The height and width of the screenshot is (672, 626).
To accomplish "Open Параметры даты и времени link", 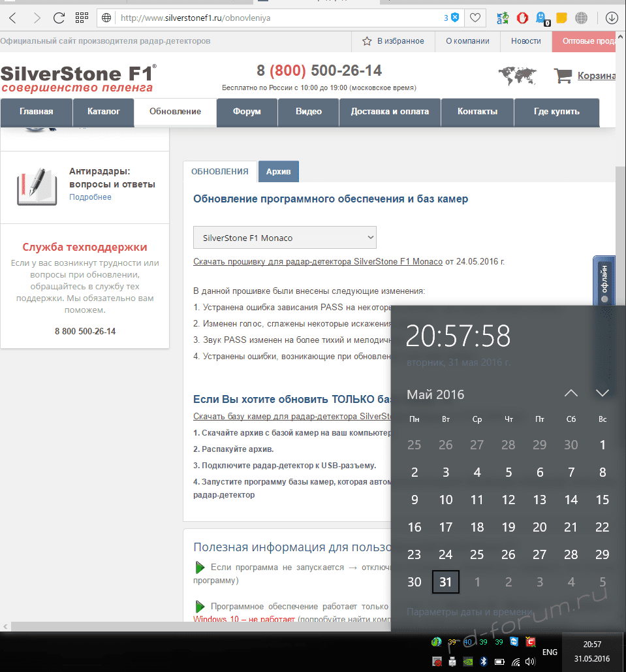I will [x=469, y=612].
